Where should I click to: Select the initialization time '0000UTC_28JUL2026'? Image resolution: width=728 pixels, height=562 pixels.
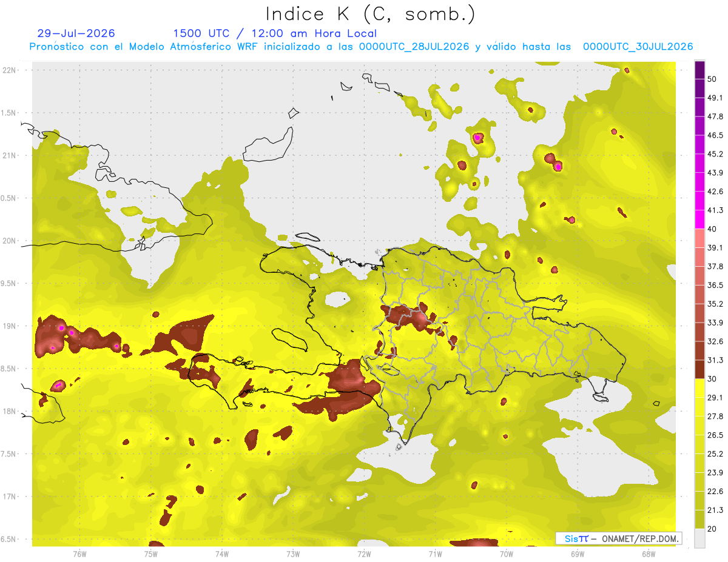414,47
